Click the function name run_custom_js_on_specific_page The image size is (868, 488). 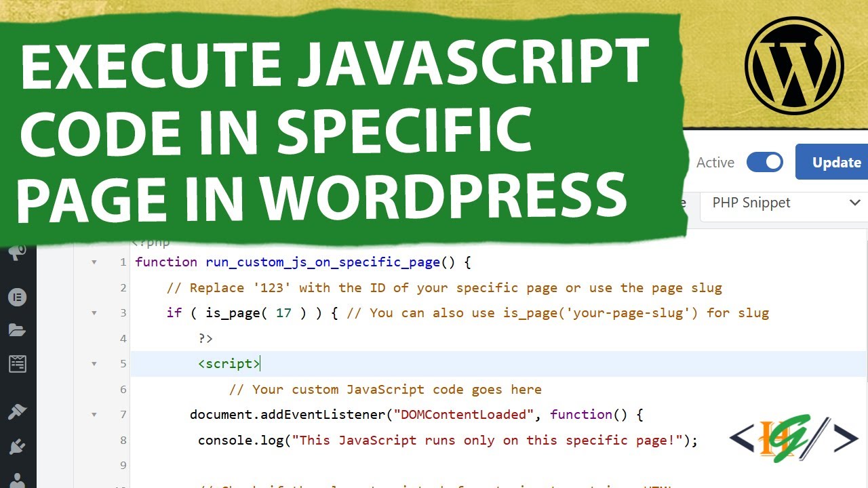(323, 262)
